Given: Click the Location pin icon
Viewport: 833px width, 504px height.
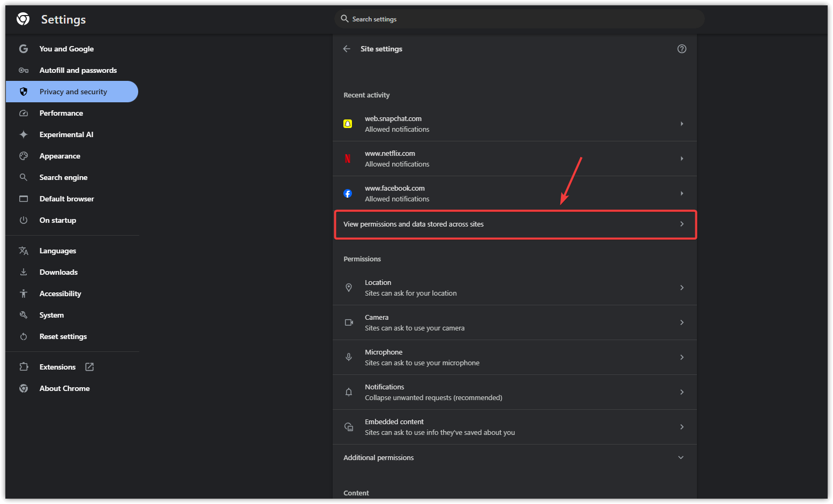Looking at the screenshot, I should (x=349, y=288).
